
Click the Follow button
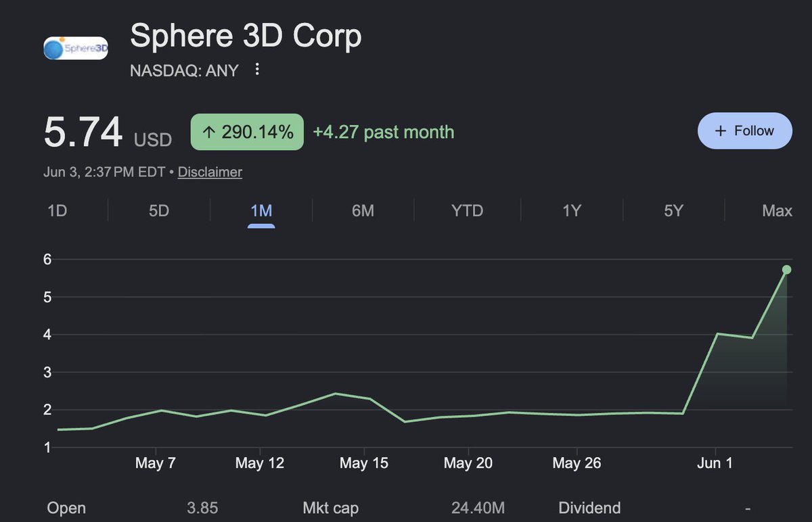click(x=745, y=130)
